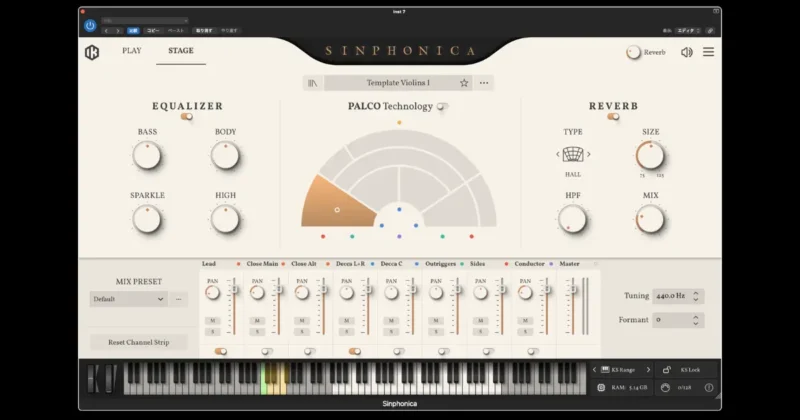
Task: Click the chip icon beside RAM
Action: (x=601, y=388)
